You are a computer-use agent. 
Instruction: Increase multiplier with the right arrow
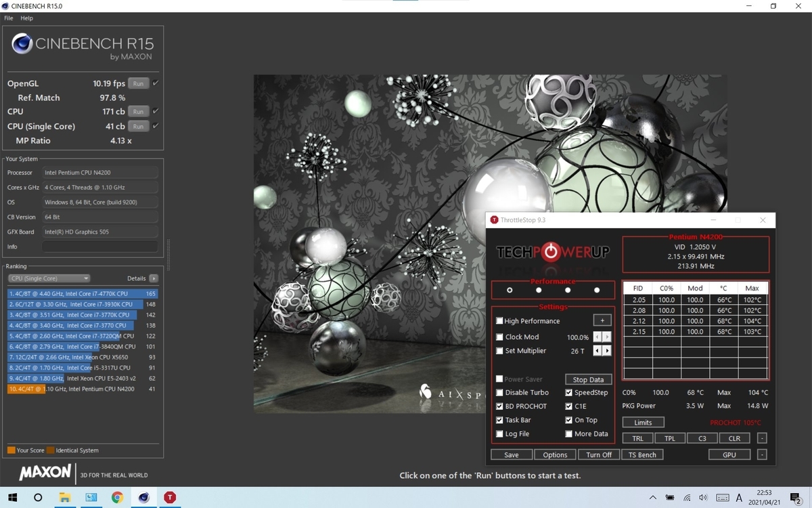607,351
